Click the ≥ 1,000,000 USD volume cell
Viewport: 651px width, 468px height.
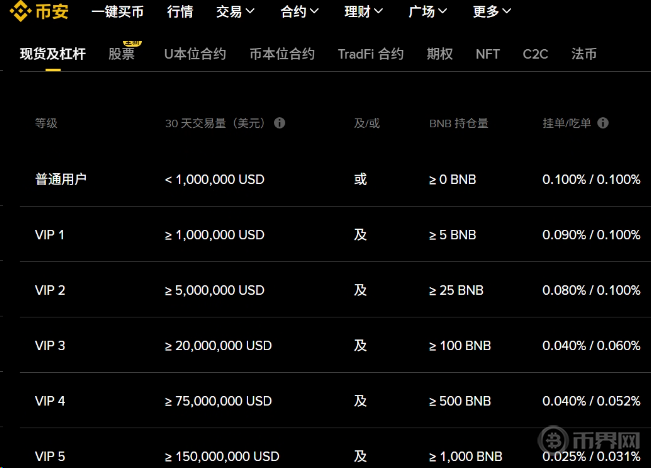tap(215, 235)
